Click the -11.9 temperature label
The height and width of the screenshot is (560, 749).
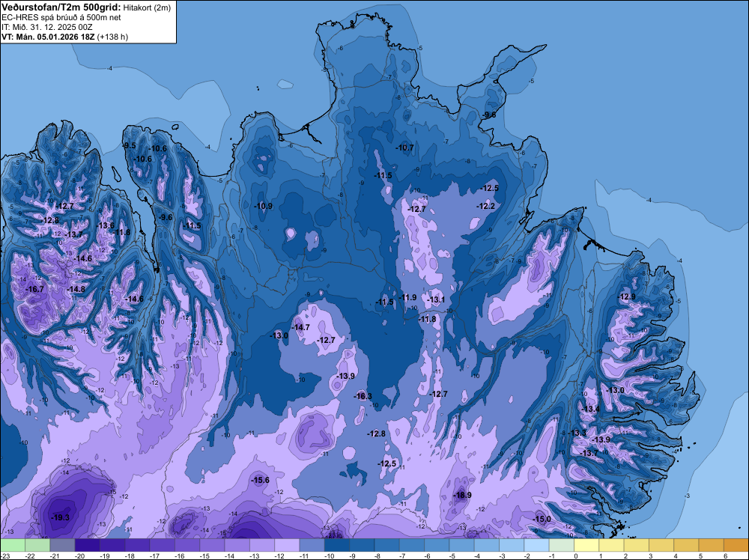(x=407, y=297)
